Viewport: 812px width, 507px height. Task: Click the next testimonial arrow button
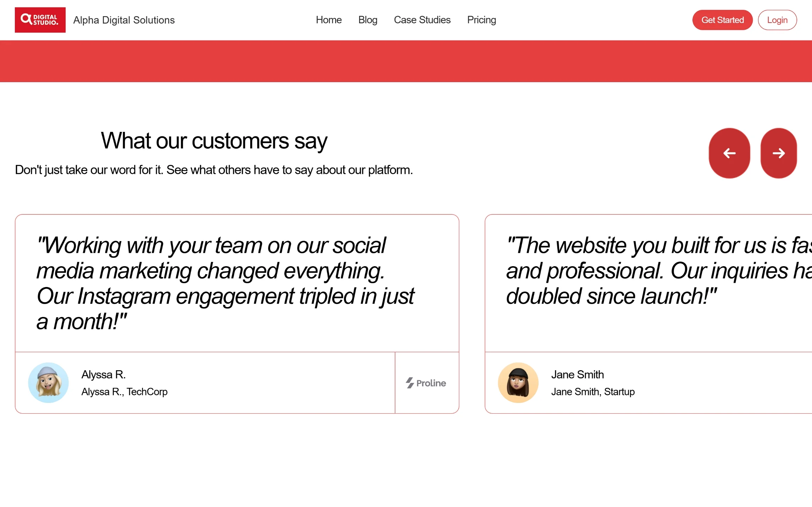pyautogui.click(x=778, y=153)
